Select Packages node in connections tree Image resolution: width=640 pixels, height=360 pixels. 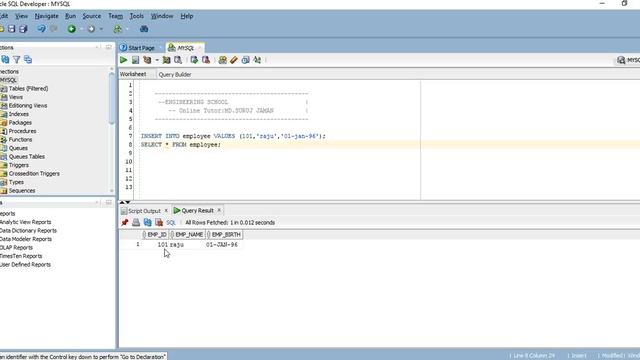coord(20,123)
